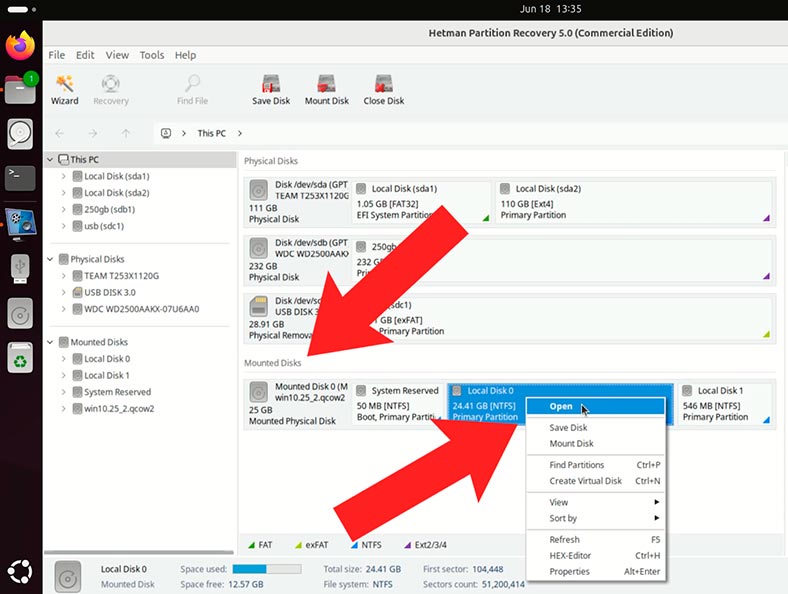The image size is (788, 594).
Task: Expand Local Disk (sda1) in tree
Action: pos(63,176)
